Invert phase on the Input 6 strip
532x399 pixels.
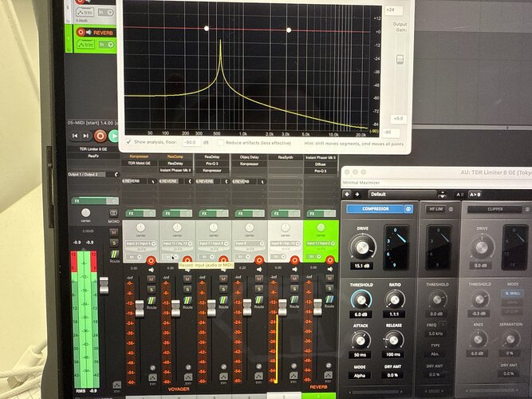259,367
